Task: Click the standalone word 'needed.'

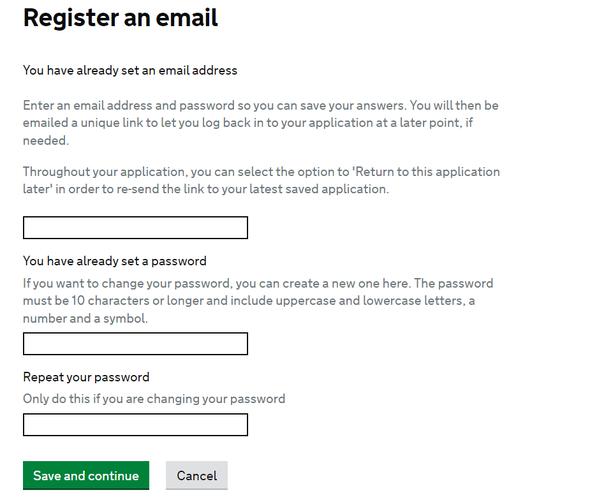Action: [46, 140]
